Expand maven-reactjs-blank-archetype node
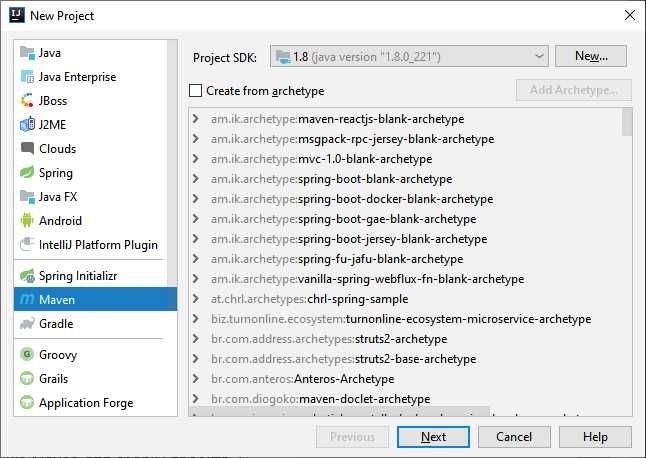Image resolution: width=646 pixels, height=458 pixels. point(196,119)
